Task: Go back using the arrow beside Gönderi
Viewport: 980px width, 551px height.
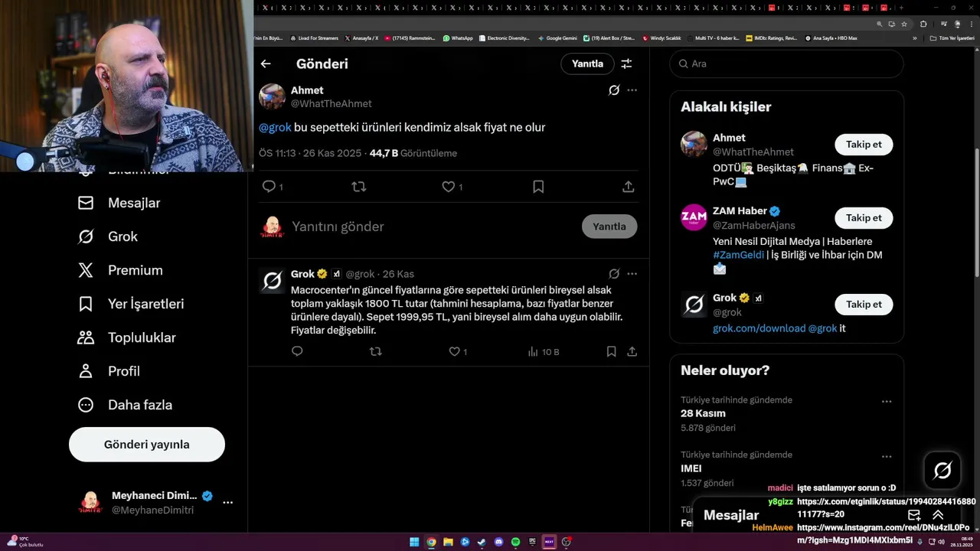Action: [266, 64]
